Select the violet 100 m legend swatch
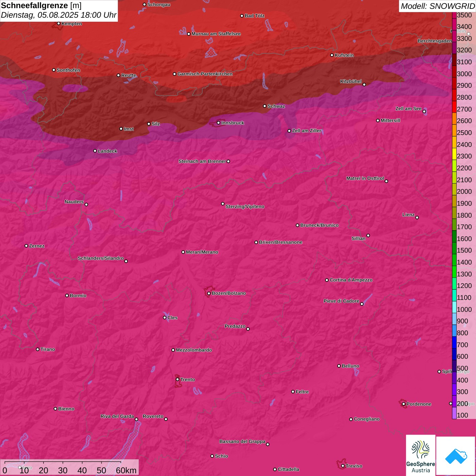 [454, 413]
